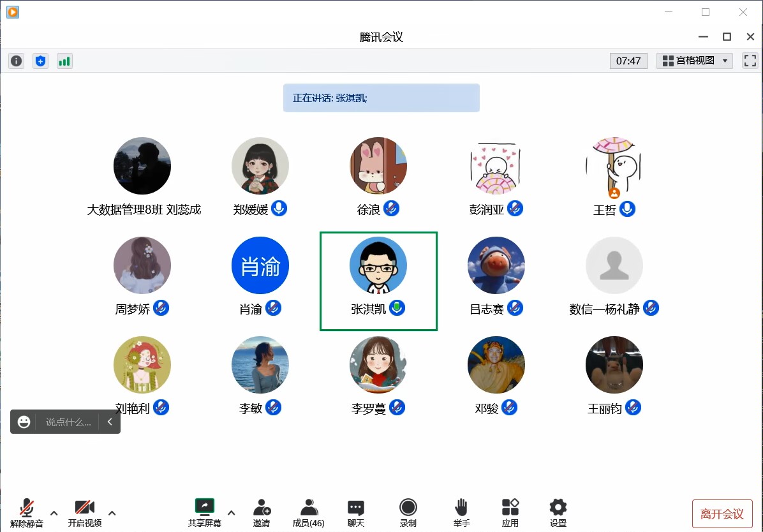Click the 07:47 meeting timer

click(628, 61)
